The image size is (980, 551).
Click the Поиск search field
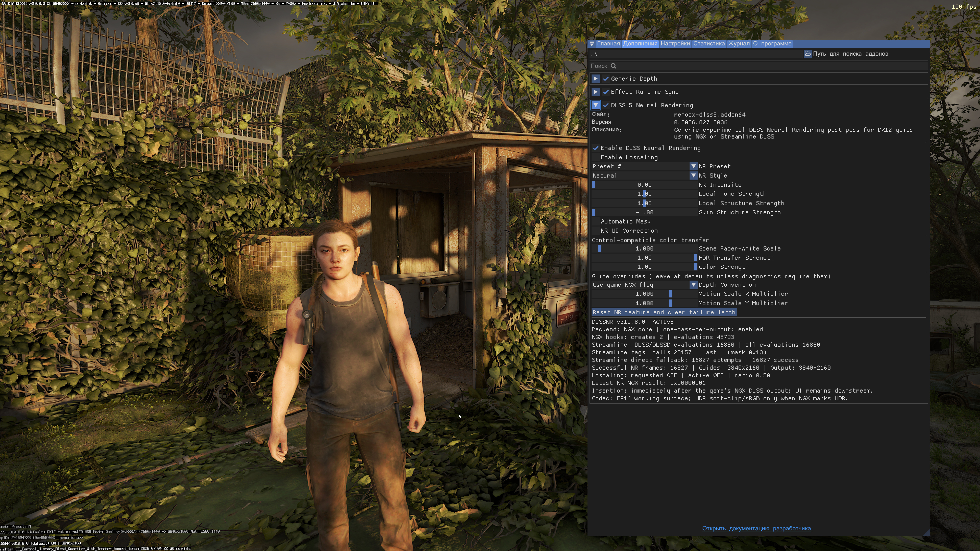758,66
